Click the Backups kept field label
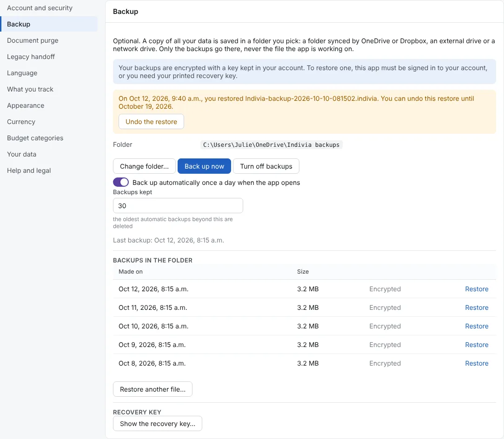The width and height of the screenshot is (504, 439). tap(133, 192)
